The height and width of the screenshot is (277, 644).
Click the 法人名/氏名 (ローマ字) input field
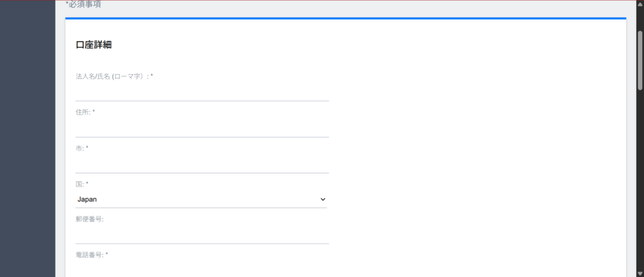(x=202, y=92)
